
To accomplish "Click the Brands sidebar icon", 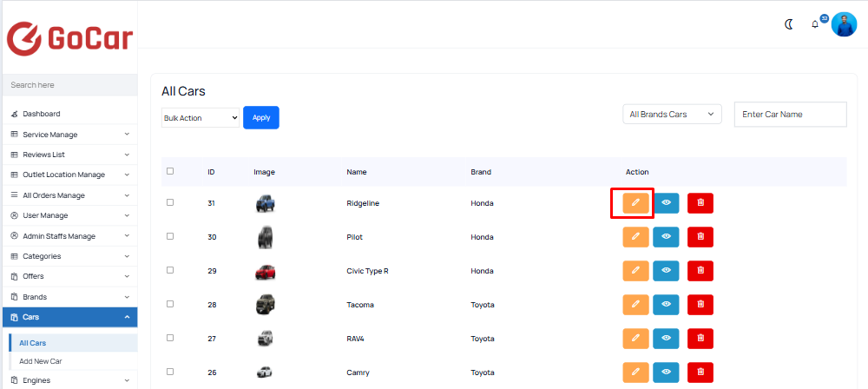I will (15, 296).
